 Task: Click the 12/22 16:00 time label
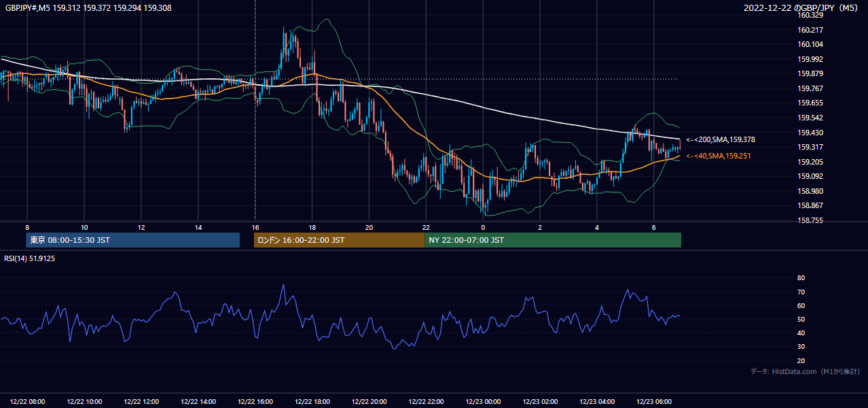(255, 402)
